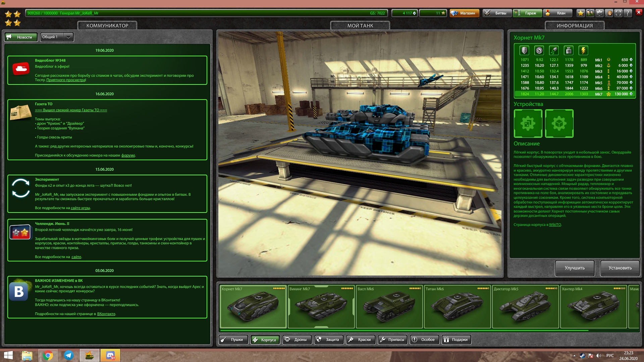The width and height of the screenshot is (644, 362).
Task: Switch to the Пушки turrets tab
Action: (x=233, y=340)
